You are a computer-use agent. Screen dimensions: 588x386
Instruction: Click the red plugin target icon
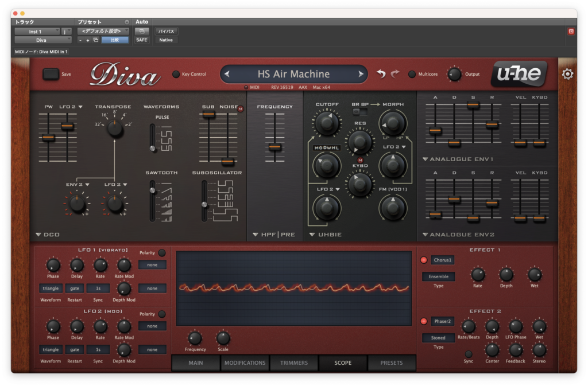571,32
